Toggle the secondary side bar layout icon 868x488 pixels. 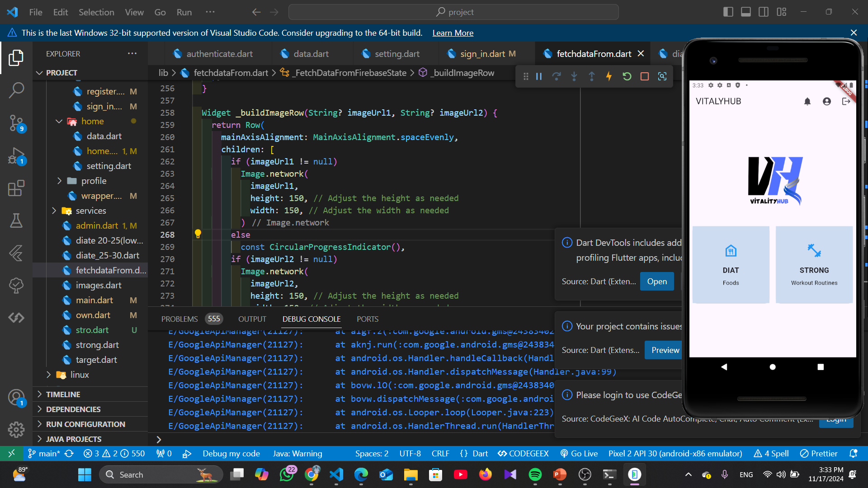pyautogui.click(x=764, y=12)
